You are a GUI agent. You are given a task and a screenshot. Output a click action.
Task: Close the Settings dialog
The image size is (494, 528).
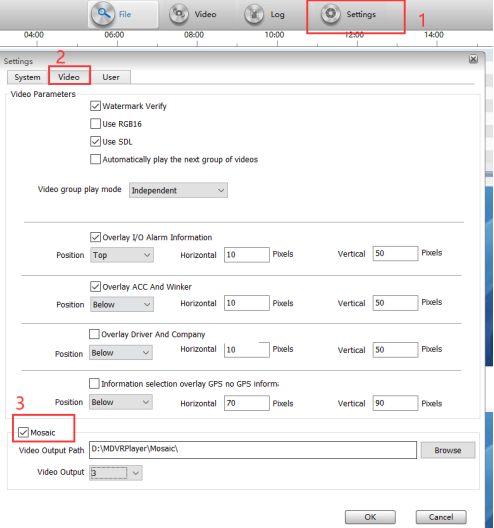(473, 59)
